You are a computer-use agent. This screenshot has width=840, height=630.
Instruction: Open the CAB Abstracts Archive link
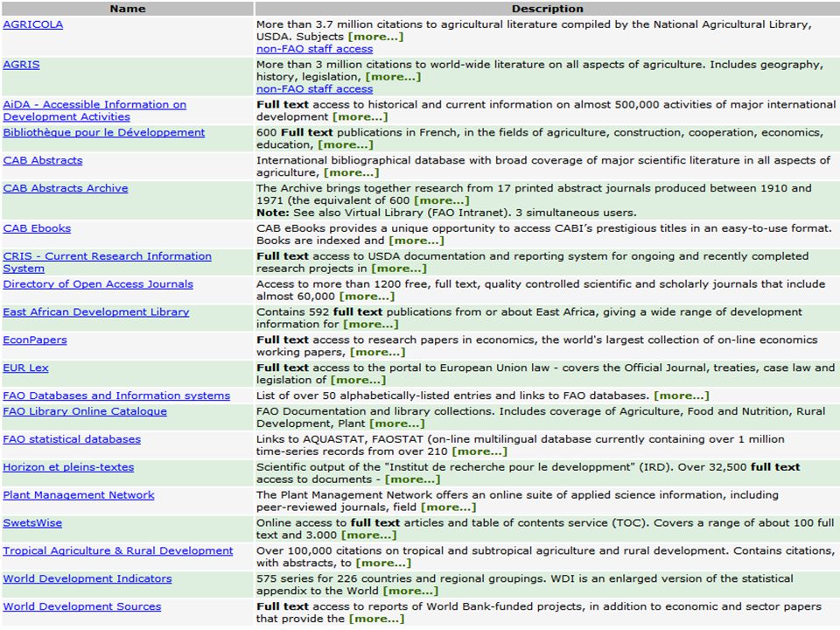(66, 188)
